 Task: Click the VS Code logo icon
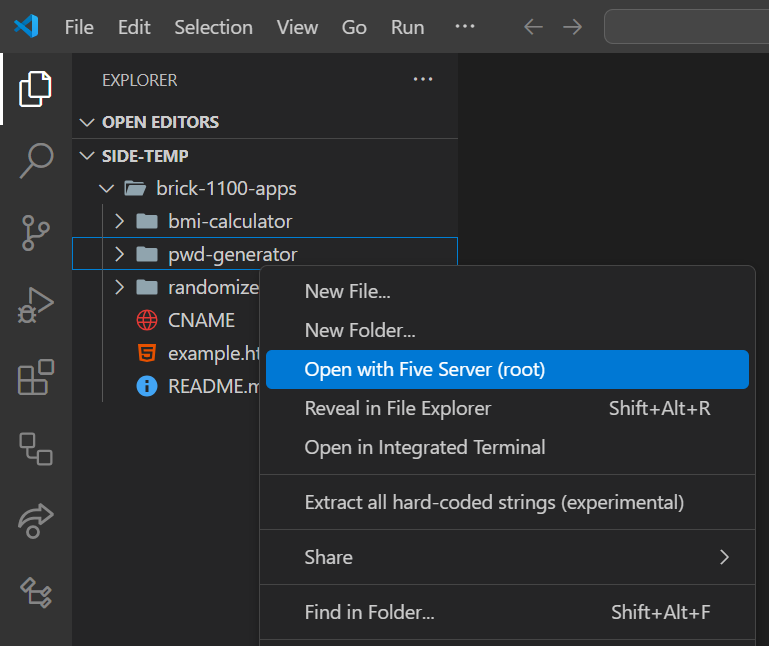[26, 26]
